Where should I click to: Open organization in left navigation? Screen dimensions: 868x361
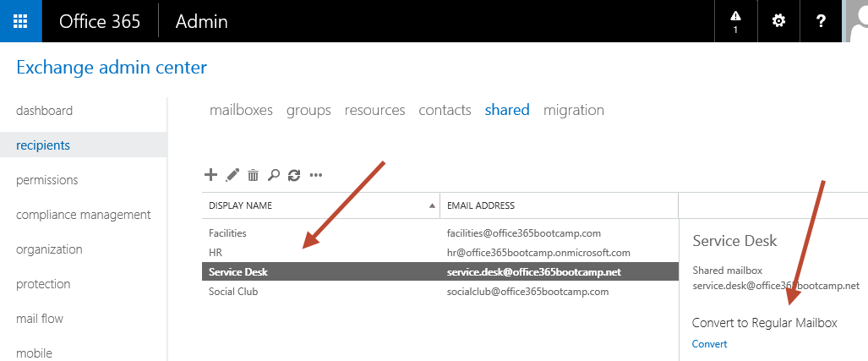click(49, 249)
